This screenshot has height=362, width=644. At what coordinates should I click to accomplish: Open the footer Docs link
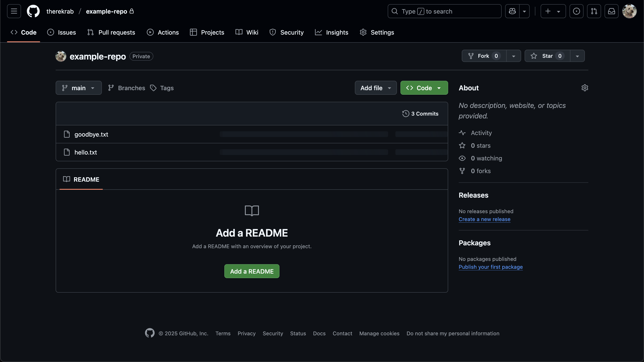[319, 334]
